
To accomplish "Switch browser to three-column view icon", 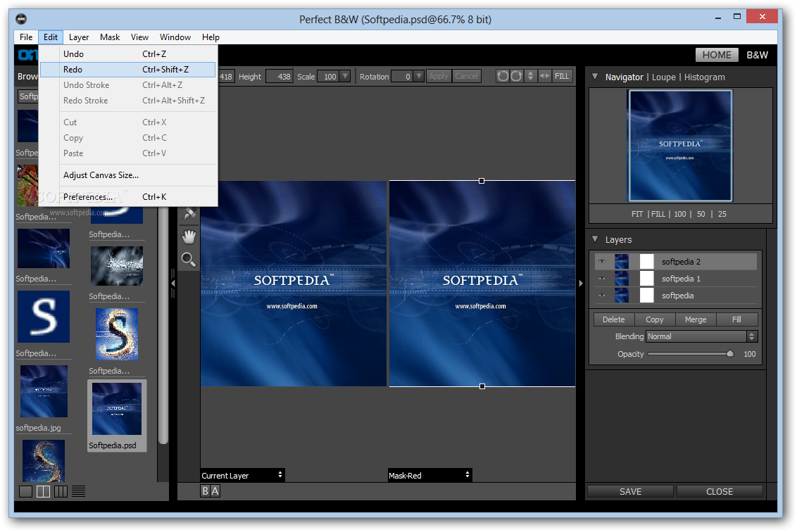I will pyautogui.click(x=61, y=491).
